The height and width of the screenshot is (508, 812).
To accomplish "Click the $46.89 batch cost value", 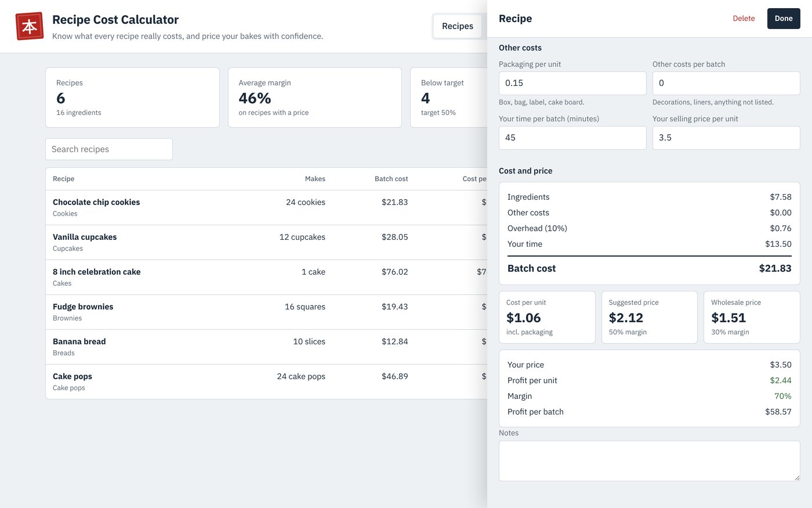I will (394, 376).
